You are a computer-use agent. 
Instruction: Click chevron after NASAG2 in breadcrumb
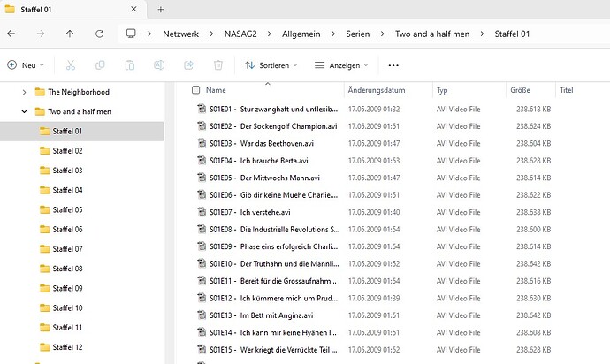[x=270, y=34]
